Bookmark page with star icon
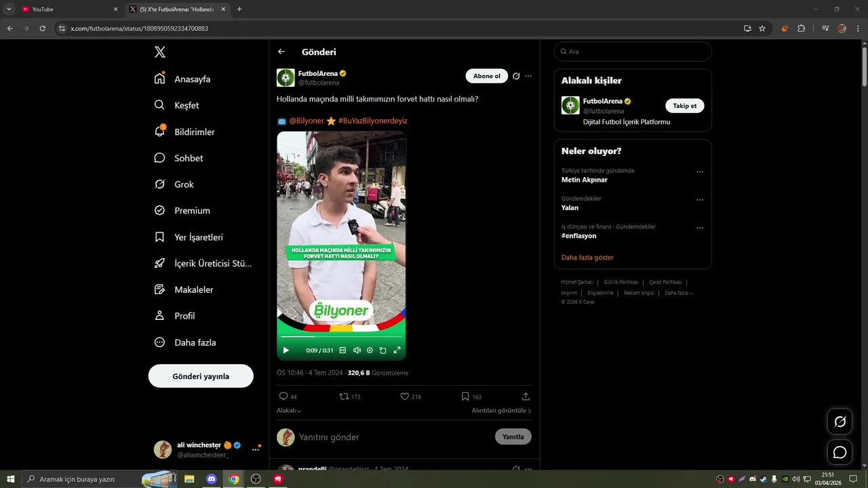 [762, 28]
